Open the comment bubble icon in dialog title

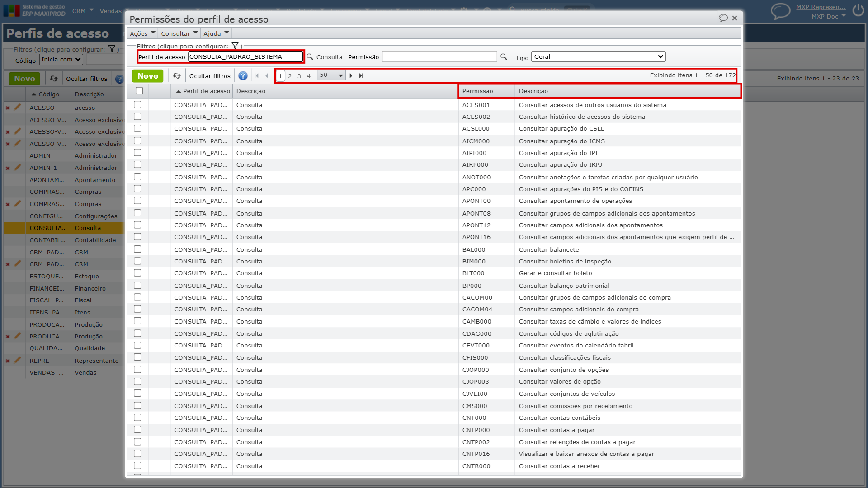click(723, 18)
